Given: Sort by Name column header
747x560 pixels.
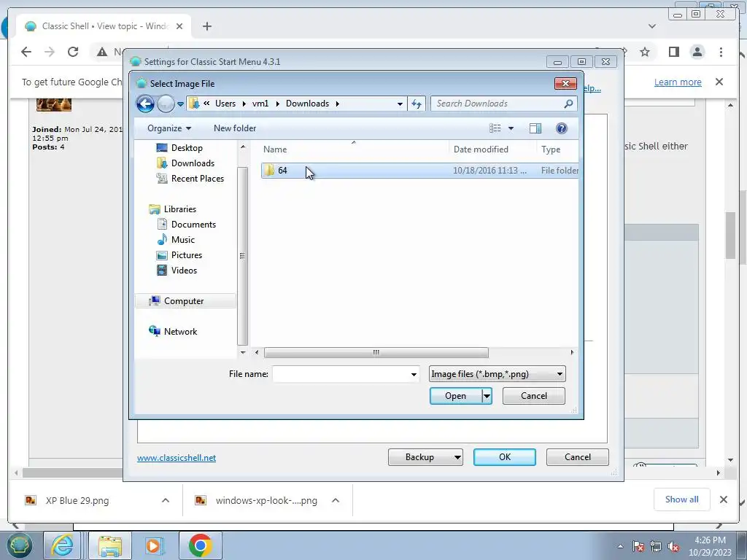Looking at the screenshot, I should (x=354, y=149).
